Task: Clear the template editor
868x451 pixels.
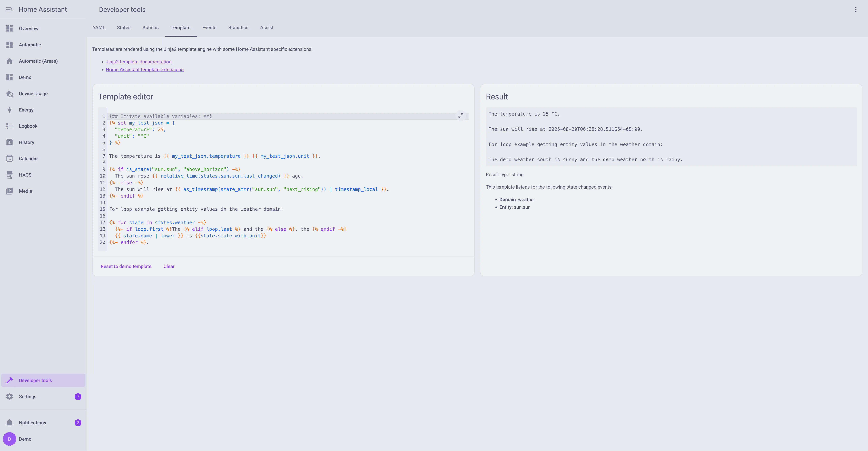Action: click(169, 266)
